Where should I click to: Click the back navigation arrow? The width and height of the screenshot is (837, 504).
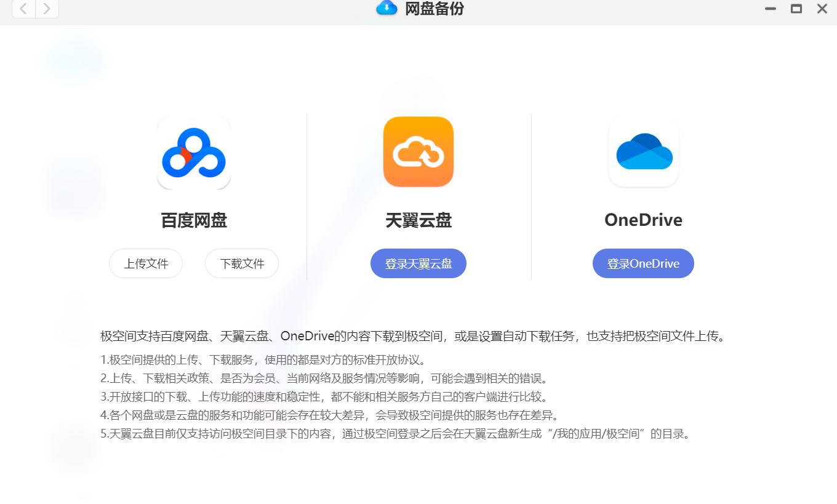pos(23,9)
